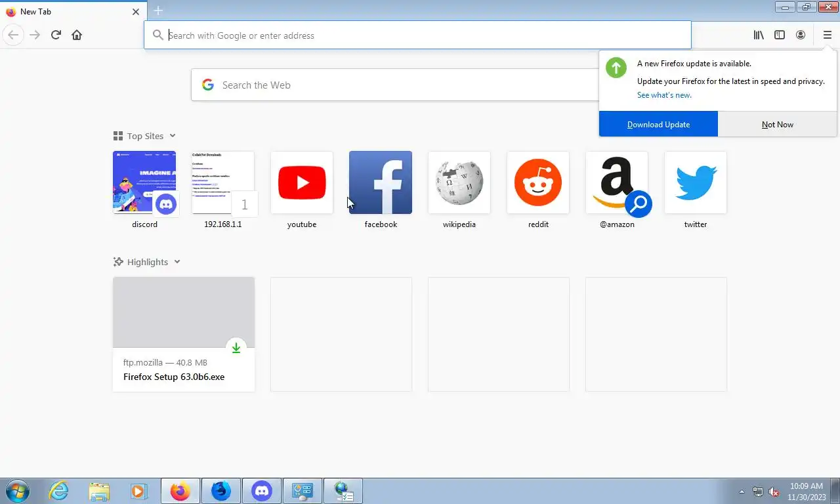This screenshot has width=840, height=504.
Task: Open the globe checklist taskbar button
Action: coord(343,491)
